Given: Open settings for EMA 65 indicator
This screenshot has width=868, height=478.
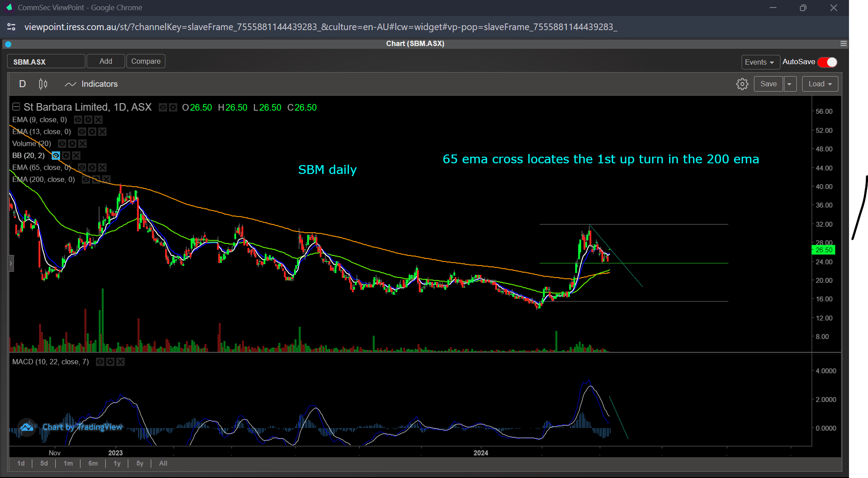Looking at the screenshot, I should click(92, 167).
